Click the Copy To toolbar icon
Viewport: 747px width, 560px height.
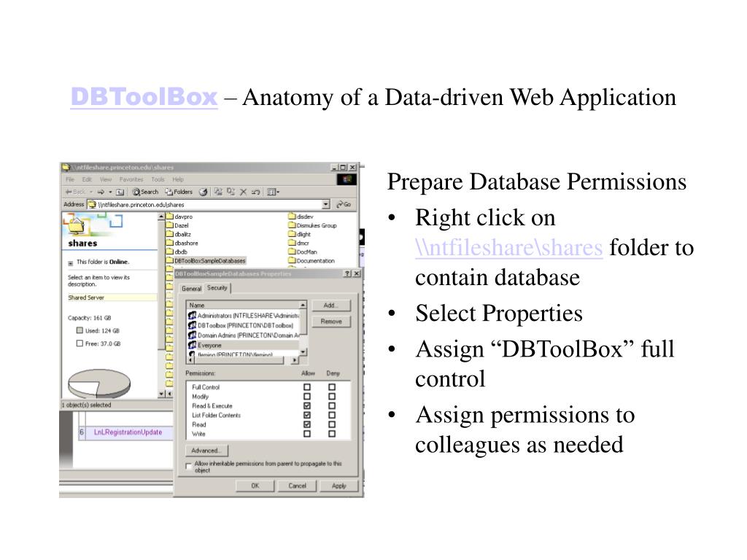[x=231, y=192]
